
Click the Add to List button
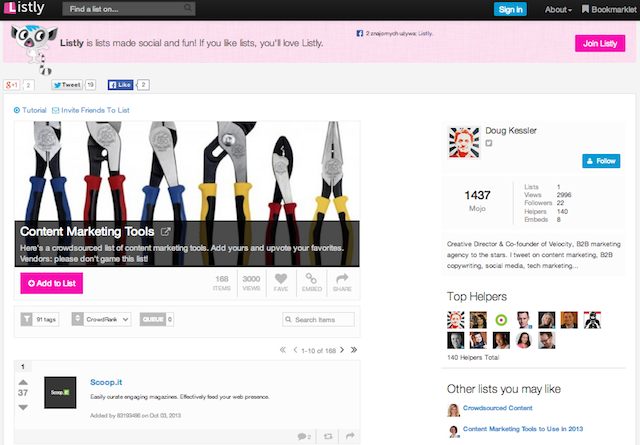pos(52,283)
